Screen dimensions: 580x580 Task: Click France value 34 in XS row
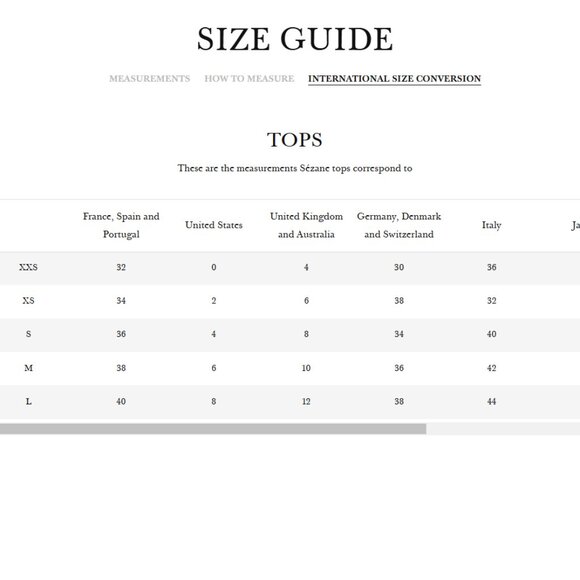pos(121,300)
